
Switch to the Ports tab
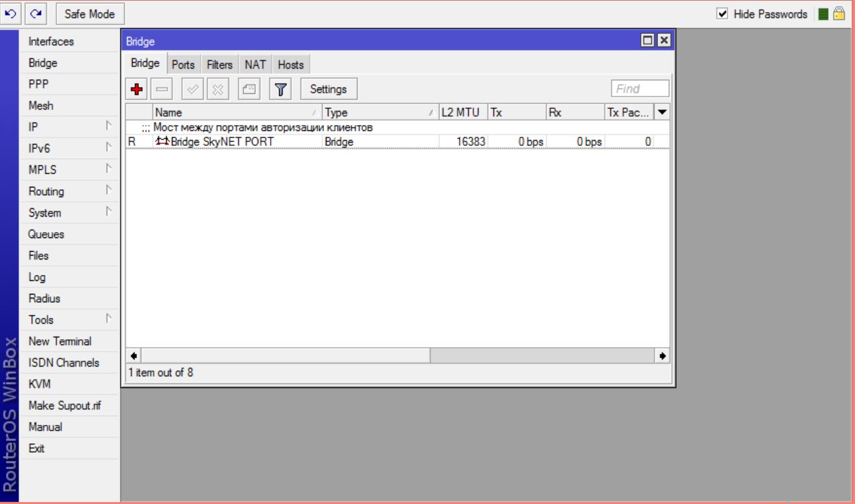click(184, 65)
